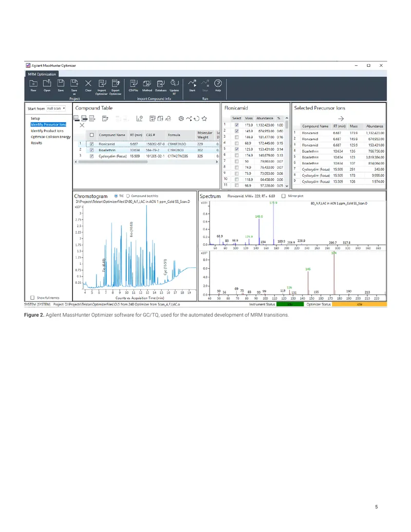411x532 pixels.
Task: Click the Open project icon
Action: (x=47, y=83)
